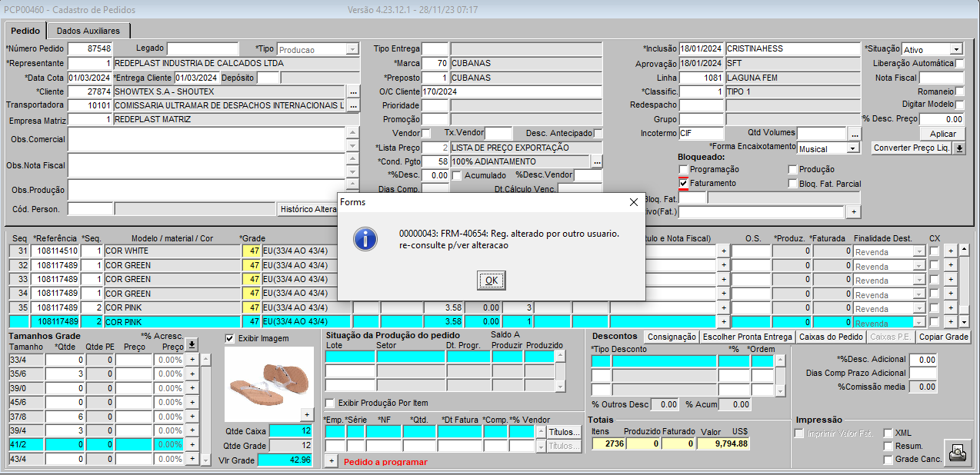Image resolution: width=980 pixels, height=475 pixels.
Task: Click the ellipsis button next to Qtd Volumes
Action: coord(854,134)
